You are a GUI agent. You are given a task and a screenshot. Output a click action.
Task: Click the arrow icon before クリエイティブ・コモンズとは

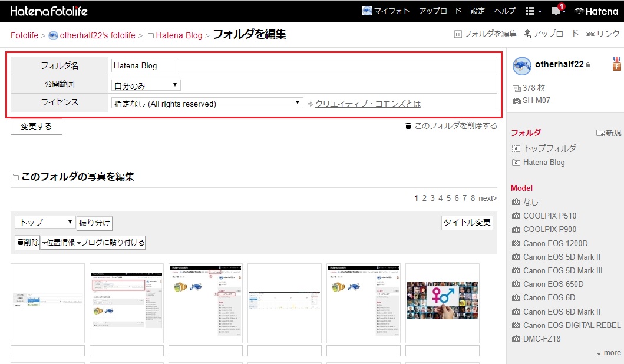click(311, 104)
